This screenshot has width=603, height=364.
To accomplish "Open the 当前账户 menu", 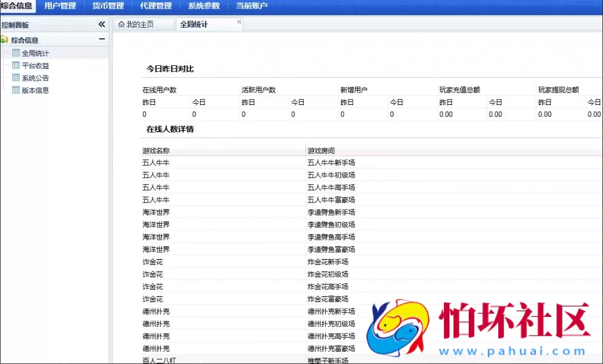I will 251,6.
